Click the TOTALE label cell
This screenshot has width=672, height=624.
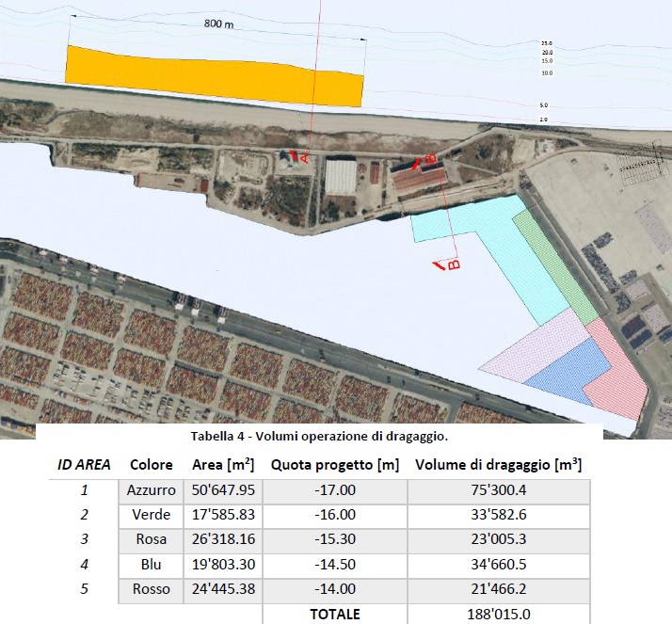337,614
